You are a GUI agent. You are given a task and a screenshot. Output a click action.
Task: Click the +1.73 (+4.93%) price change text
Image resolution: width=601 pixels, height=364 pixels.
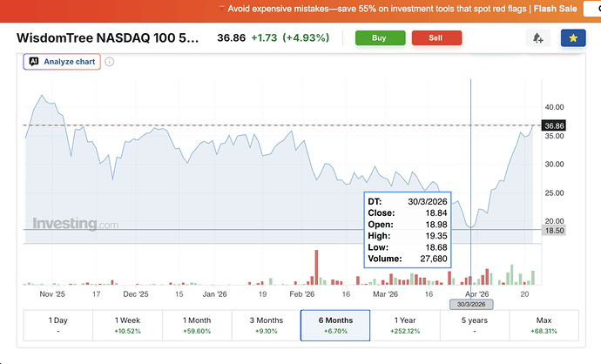click(x=290, y=38)
